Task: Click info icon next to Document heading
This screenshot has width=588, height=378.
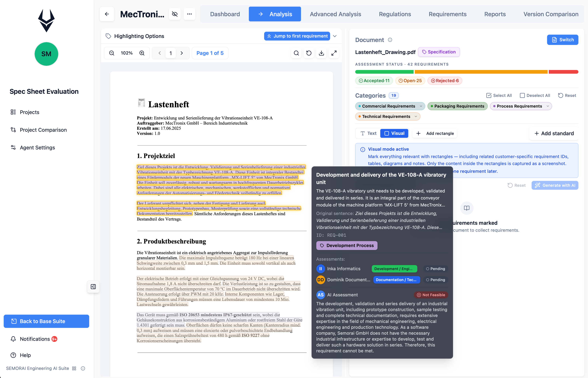Action: [390, 40]
